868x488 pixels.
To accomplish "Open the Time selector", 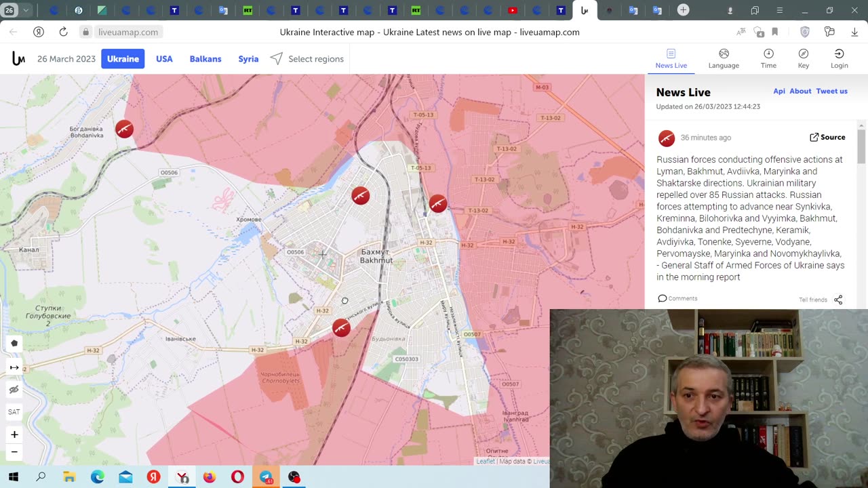I will pos(768,59).
